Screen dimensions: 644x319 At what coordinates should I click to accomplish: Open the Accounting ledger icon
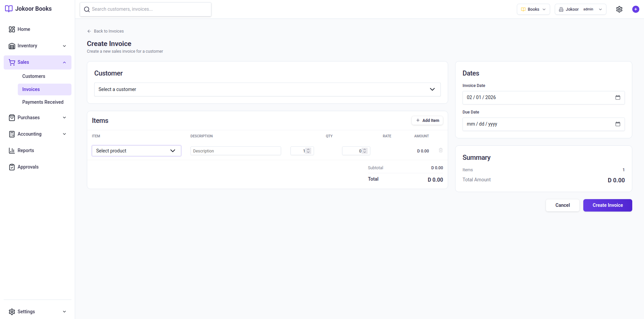[x=12, y=134]
